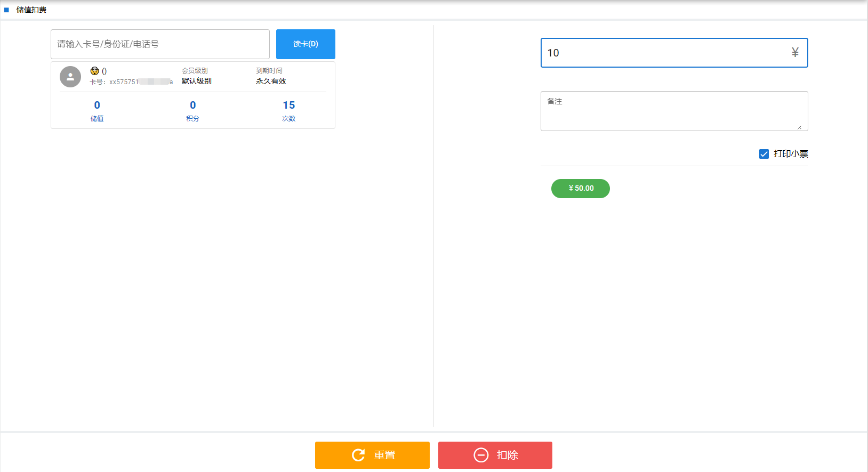Select the ¥50.00 quick amount chip
Image resolution: width=868 pixels, height=472 pixels.
tap(581, 189)
